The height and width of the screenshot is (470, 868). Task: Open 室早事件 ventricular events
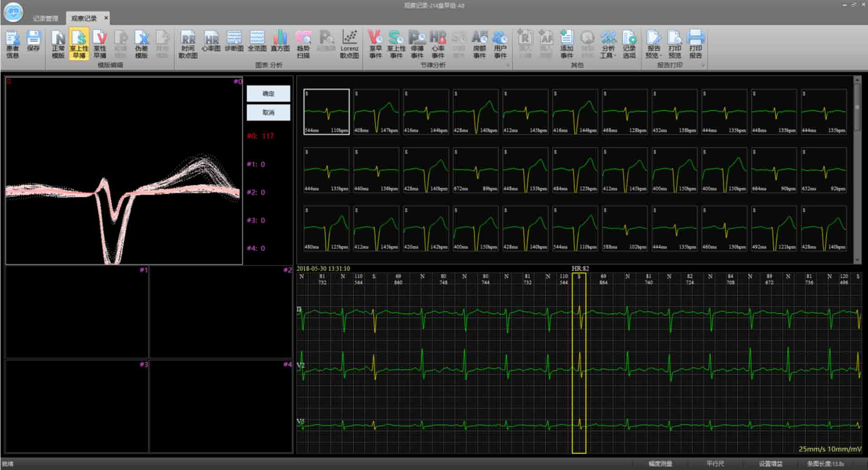coord(376,44)
